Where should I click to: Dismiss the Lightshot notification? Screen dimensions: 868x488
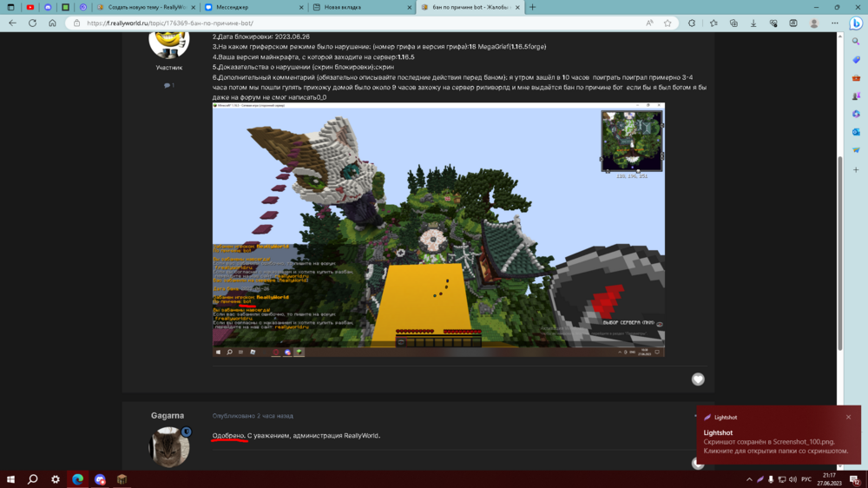(848, 417)
